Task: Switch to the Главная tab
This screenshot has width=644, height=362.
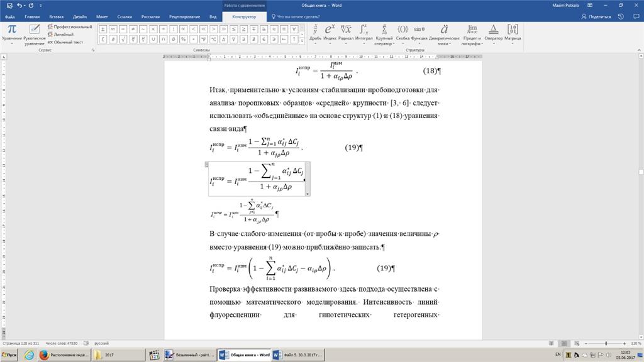Action: (32, 17)
